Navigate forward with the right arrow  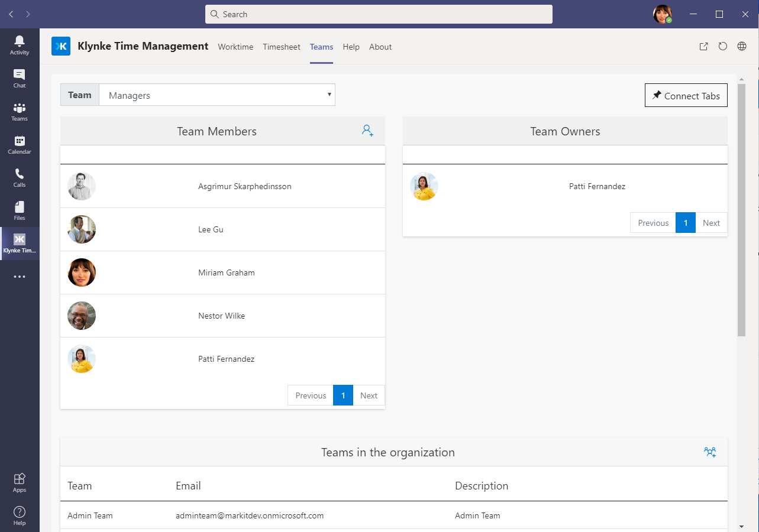[28, 14]
